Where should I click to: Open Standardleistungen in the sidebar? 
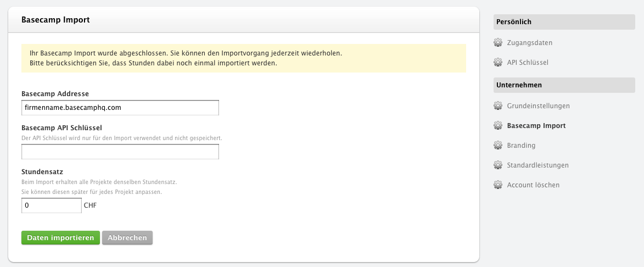[x=537, y=165]
